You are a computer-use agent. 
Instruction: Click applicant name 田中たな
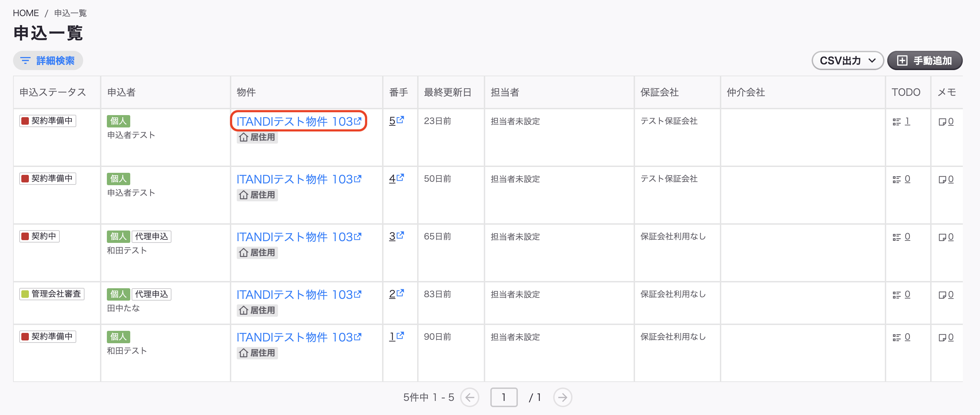click(x=123, y=308)
